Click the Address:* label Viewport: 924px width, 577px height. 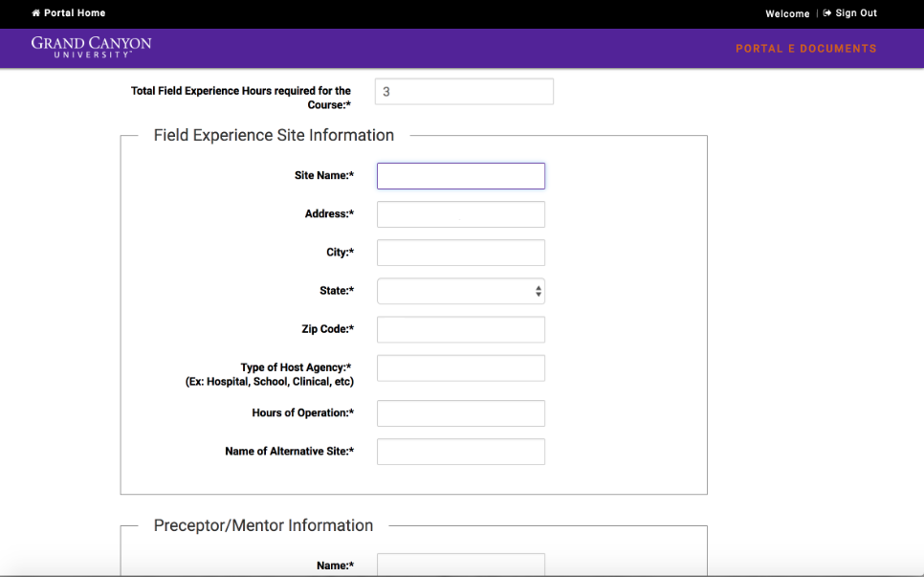pos(329,214)
